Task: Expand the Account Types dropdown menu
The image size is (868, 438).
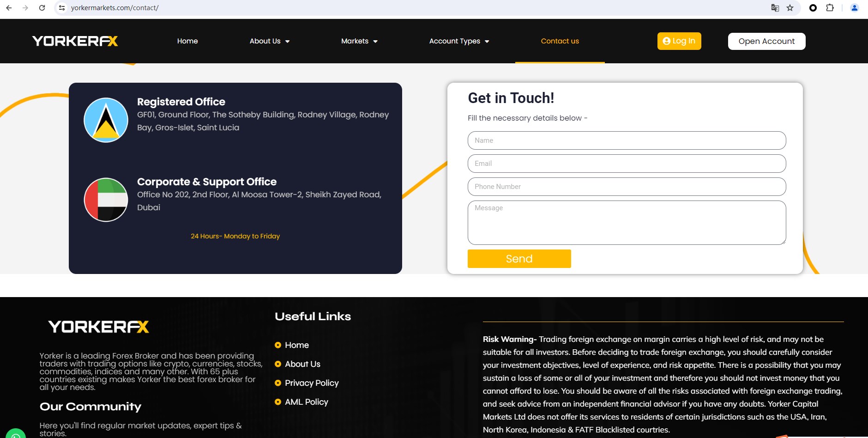Action: tap(459, 41)
